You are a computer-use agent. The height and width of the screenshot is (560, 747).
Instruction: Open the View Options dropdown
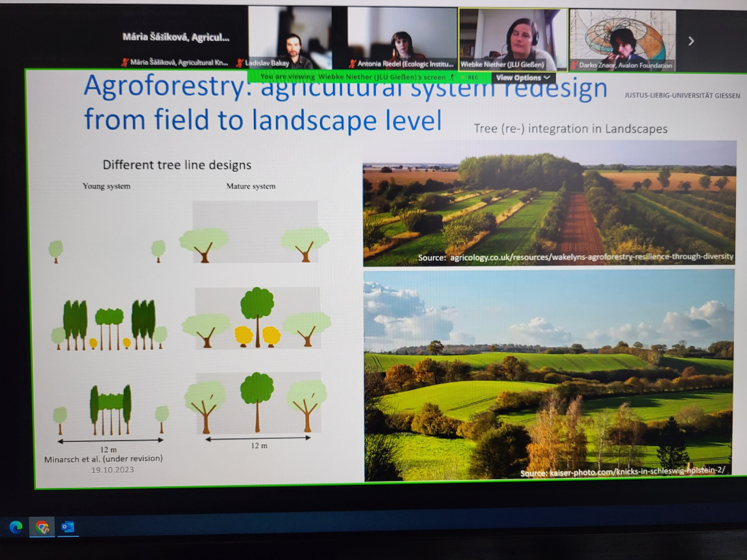click(x=523, y=78)
